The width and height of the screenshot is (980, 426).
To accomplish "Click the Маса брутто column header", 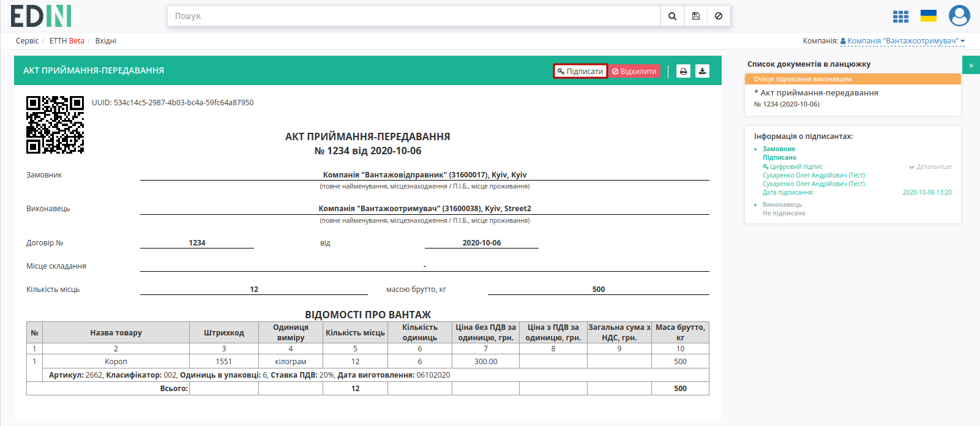I will [680, 333].
